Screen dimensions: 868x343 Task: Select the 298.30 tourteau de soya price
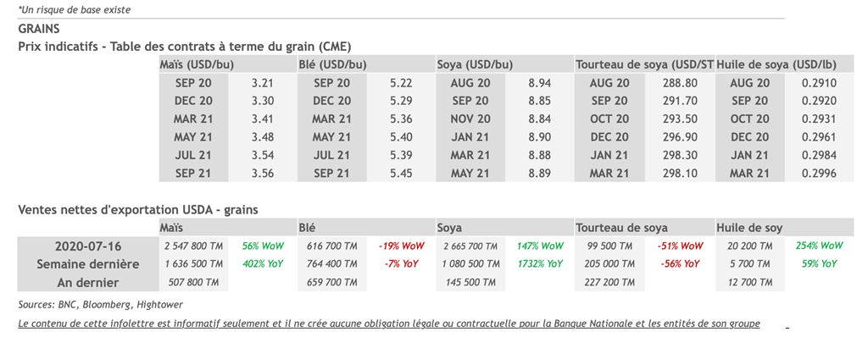coord(678,155)
